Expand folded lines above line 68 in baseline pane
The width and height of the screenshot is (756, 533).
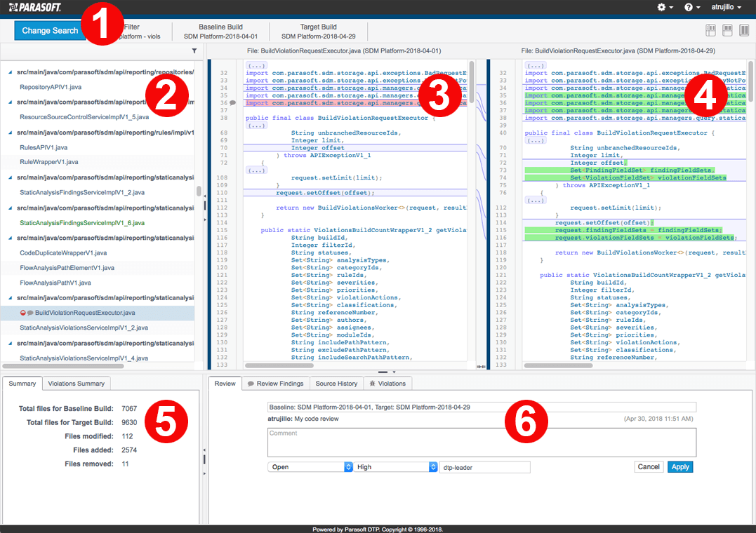click(256, 126)
